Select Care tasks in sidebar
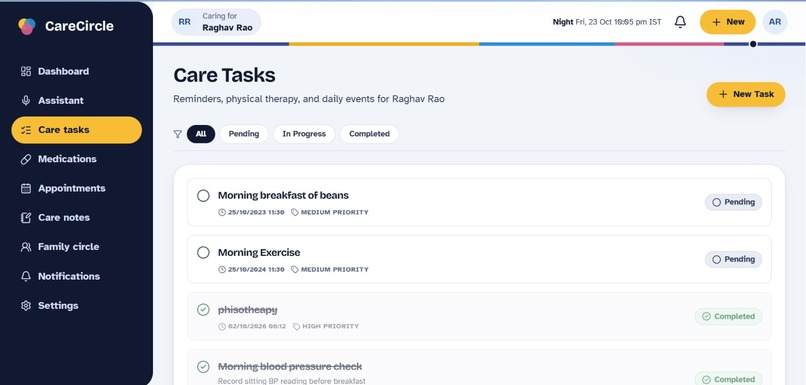Viewport: 806px width, 385px height. [x=76, y=130]
